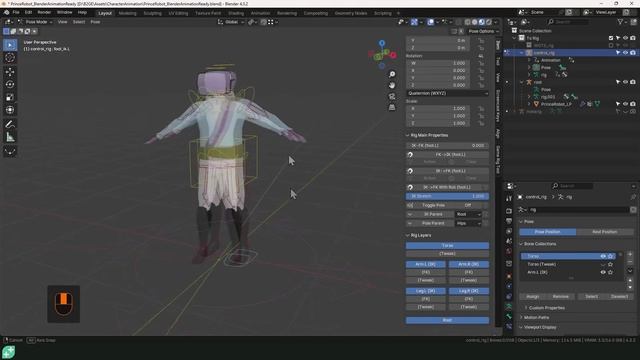Open the File menu
The height and width of the screenshot is (360, 640).
tap(16, 13)
